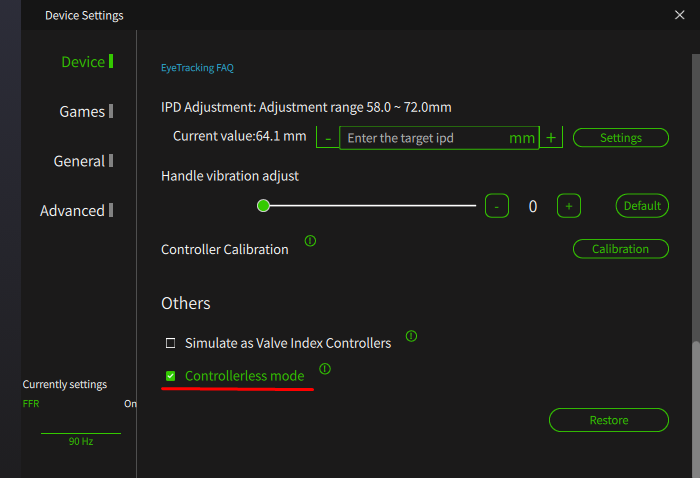Viewport: 700px width, 478px height.
Task: Reset vibration using Default button
Action: (641, 206)
